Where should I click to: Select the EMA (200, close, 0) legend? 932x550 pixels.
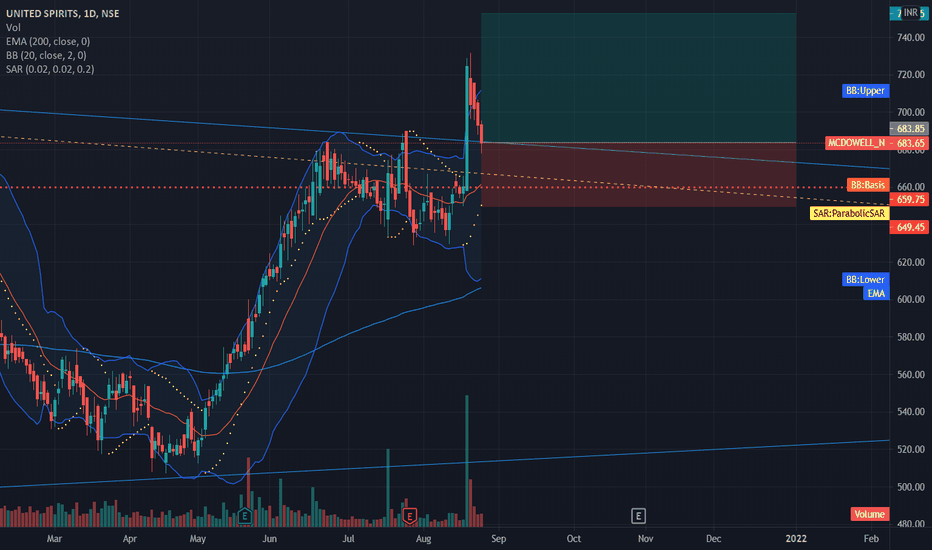tap(48, 41)
